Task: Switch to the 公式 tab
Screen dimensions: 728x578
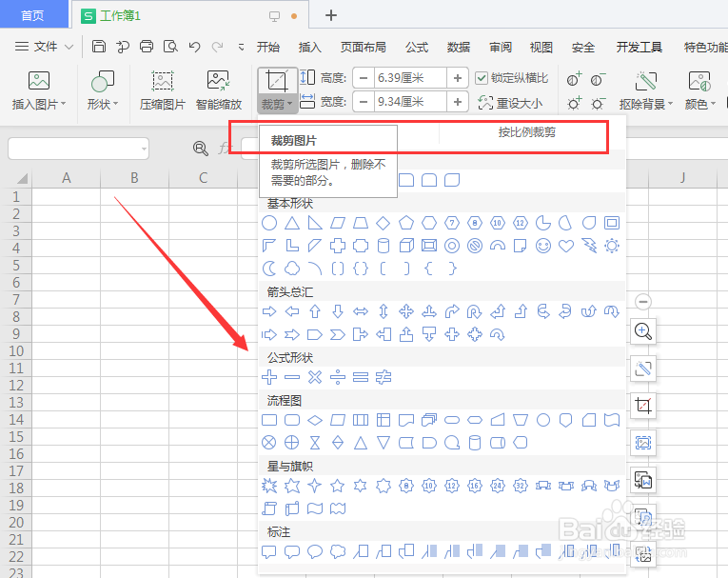Action: 417,47
